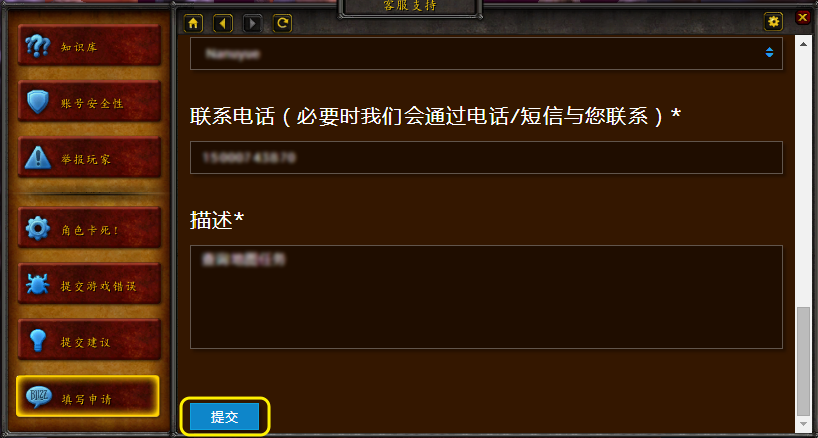The width and height of the screenshot is (818, 438).
Task: Go back with the left arrow icon
Action: point(223,23)
